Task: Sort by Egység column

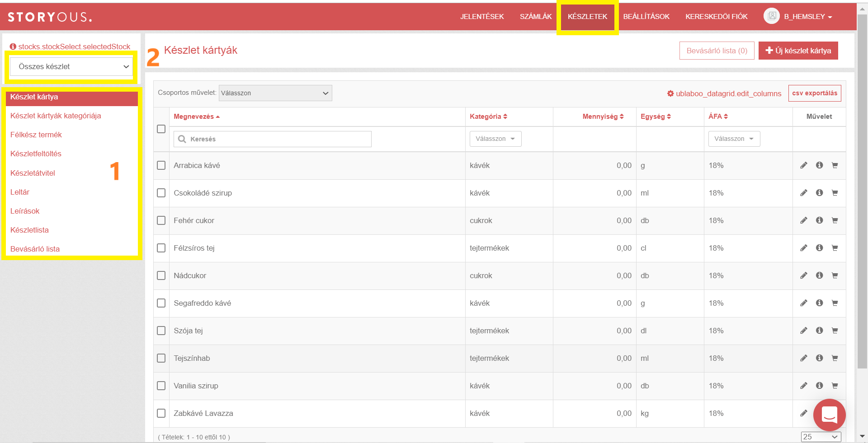Action: [x=656, y=117]
